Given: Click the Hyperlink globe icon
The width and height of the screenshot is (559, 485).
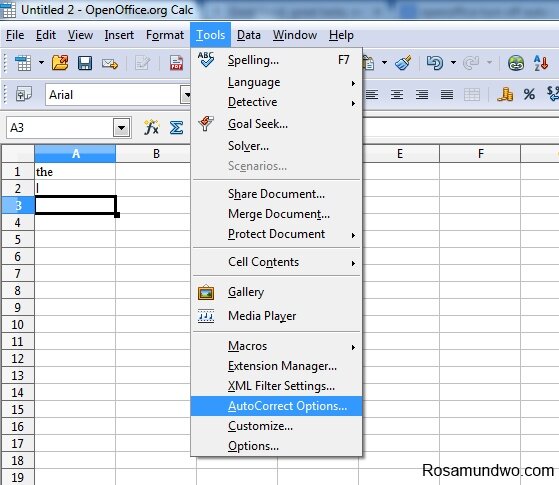Looking at the screenshot, I should click(516, 63).
